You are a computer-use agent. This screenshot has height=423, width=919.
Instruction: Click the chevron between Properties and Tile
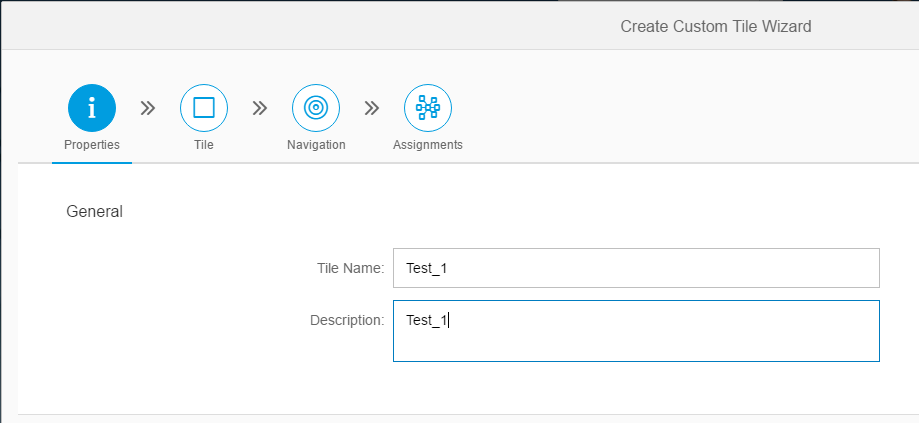click(x=148, y=108)
